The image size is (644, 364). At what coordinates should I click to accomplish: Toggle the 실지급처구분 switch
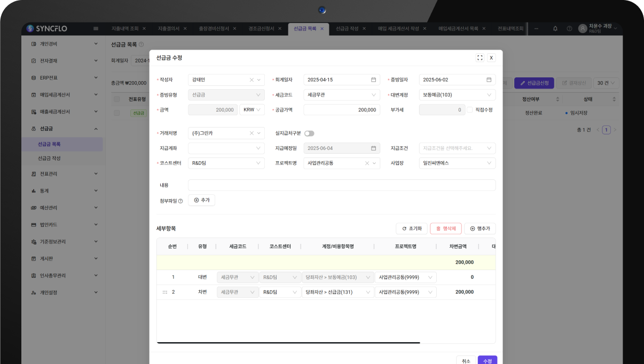coord(309,133)
